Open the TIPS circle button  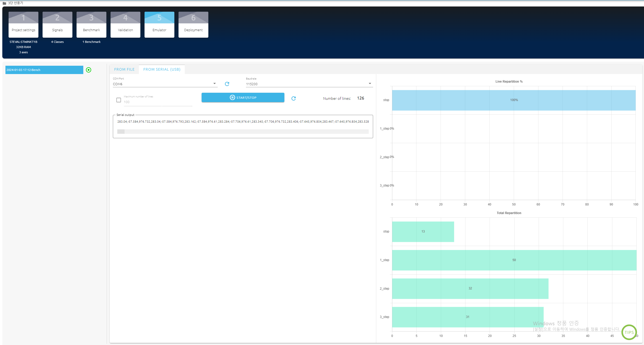pos(629,332)
